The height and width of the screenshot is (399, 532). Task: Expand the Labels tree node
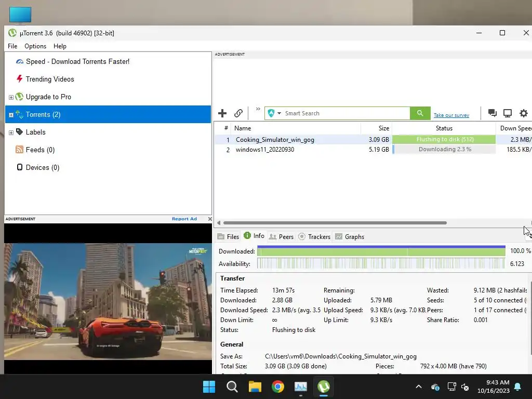(11, 132)
